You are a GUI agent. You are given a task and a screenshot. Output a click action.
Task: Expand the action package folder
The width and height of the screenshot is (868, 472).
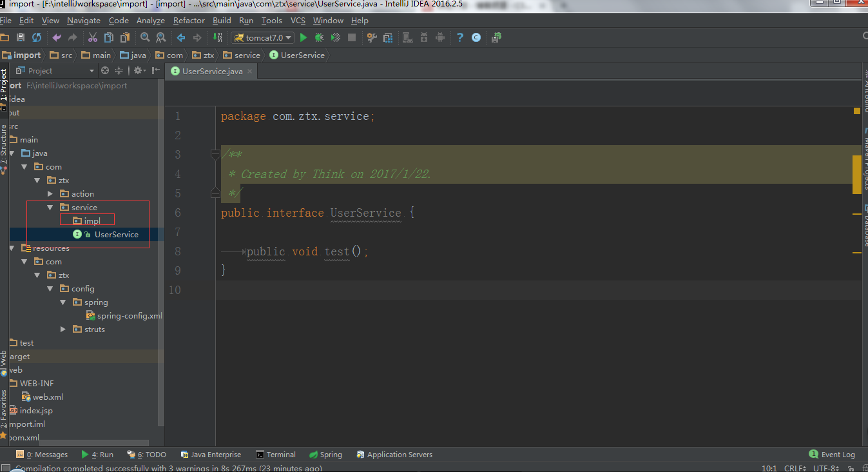pyautogui.click(x=51, y=193)
